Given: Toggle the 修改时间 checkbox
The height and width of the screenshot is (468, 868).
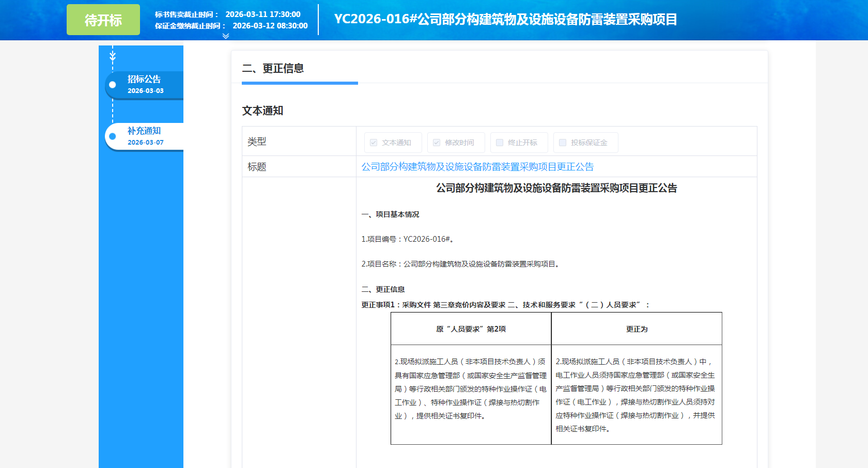Looking at the screenshot, I should 437,143.
